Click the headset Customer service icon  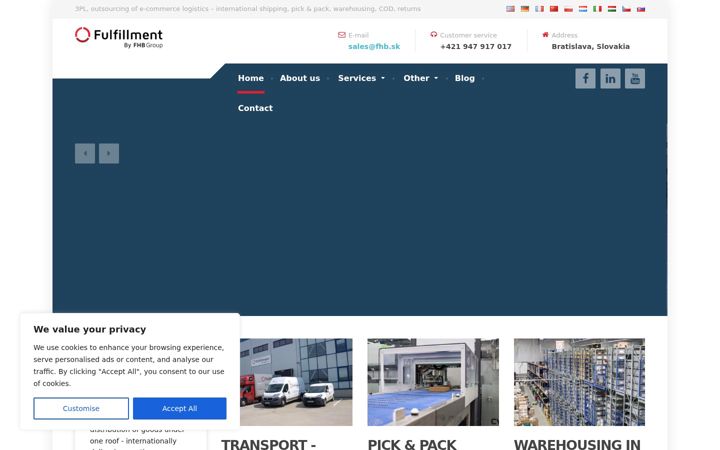click(433, 34)
